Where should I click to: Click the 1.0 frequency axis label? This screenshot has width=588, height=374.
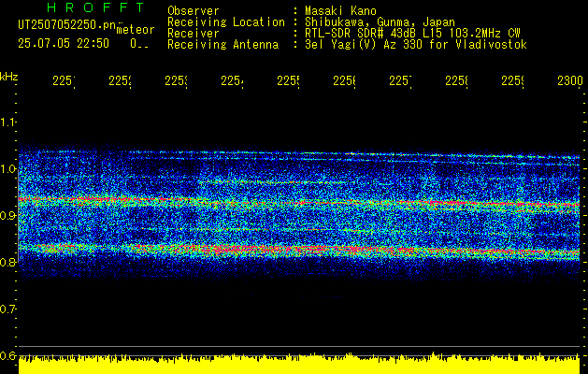tap(7, 169)
